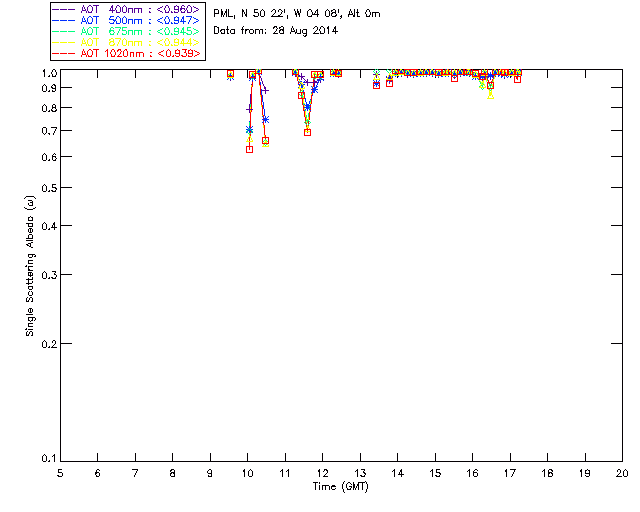Click the x-axis label 15
Image resolution: width=640 pixels, height=512 pixels.
pyautogui.click(x=435, y=474)
